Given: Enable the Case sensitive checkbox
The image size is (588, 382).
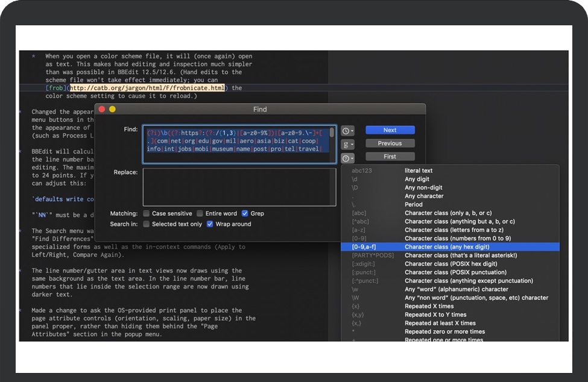Looking at the screenshot, I should coord(147,213).
